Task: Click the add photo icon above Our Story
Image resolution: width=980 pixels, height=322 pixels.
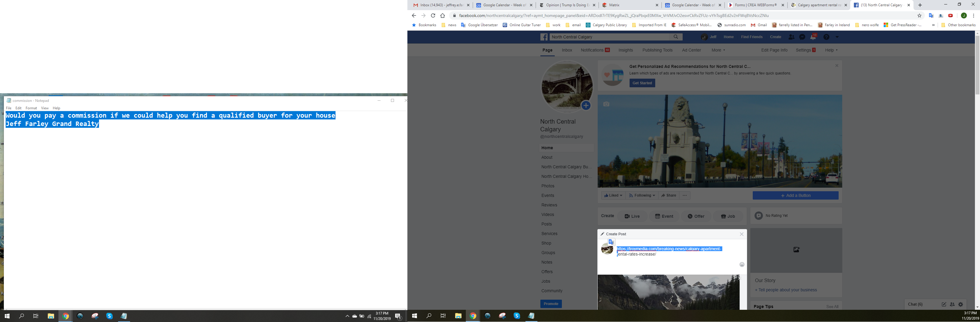Action: tap(796, 250)
